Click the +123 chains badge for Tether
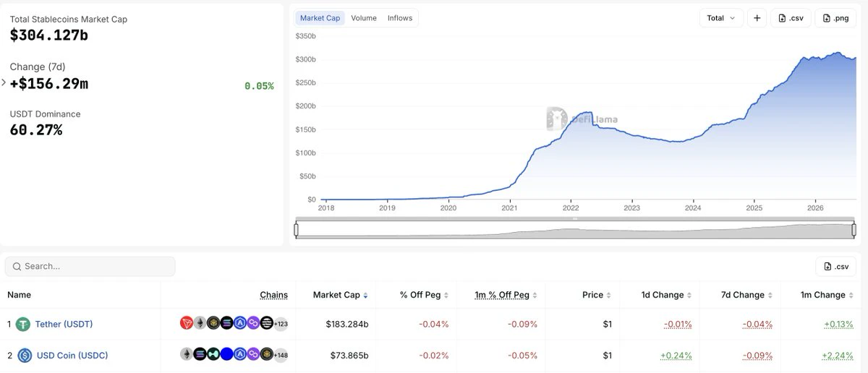The height and width of the screenshot is (373, 868). [x=280, y=324]
